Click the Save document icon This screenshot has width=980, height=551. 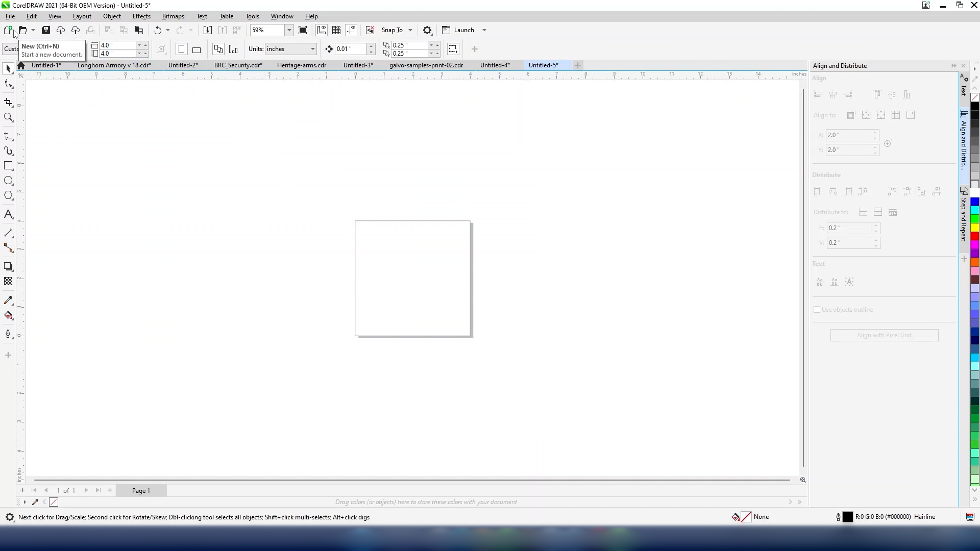pos(46,30)
